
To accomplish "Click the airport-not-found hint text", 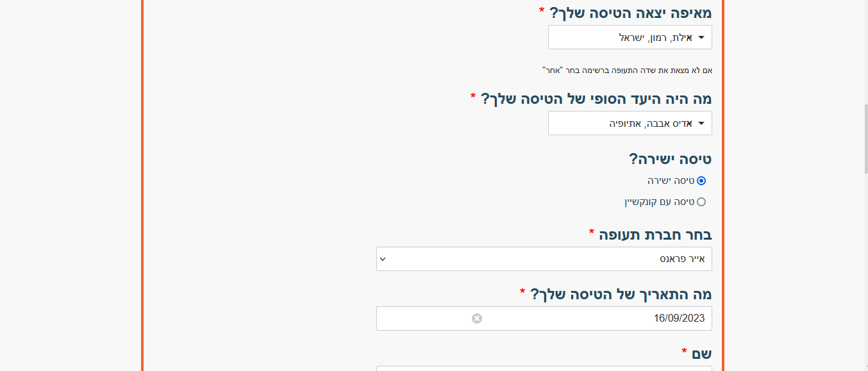I will coord(627,70).
